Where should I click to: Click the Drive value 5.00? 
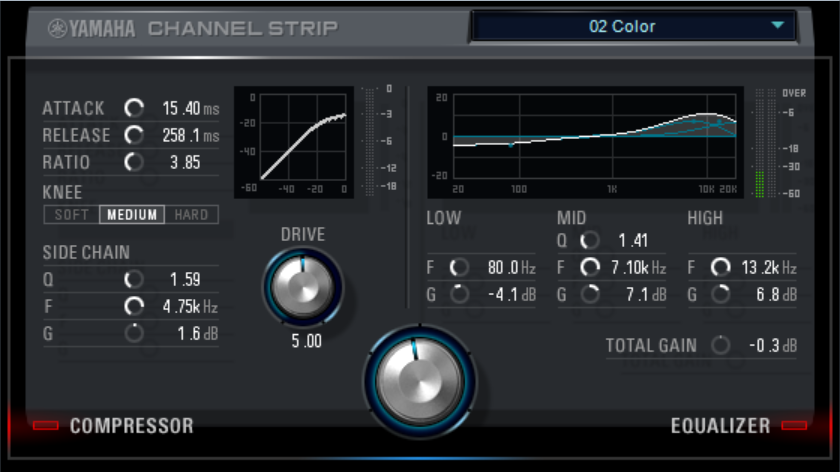coord(306,341)
